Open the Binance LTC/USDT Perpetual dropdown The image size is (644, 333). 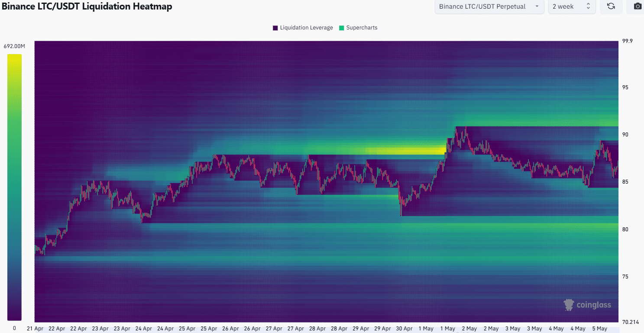point(489,6)
